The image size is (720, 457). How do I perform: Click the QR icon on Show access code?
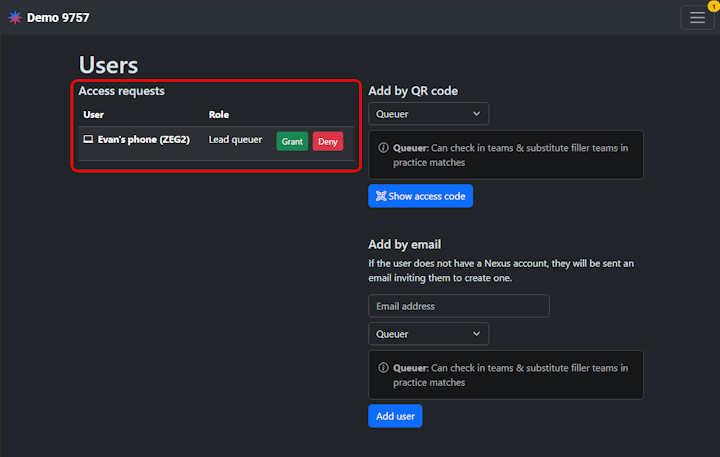click(381, 196)
